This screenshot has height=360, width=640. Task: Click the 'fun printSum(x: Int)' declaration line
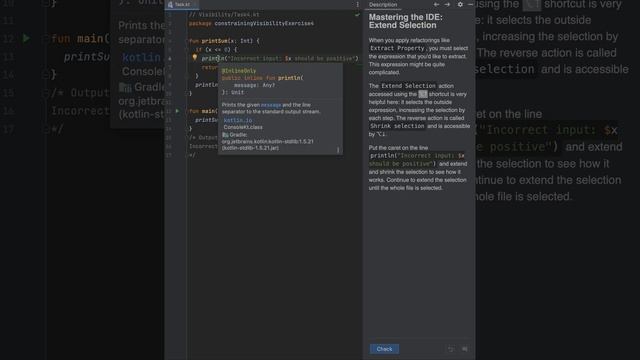point(224,41)
